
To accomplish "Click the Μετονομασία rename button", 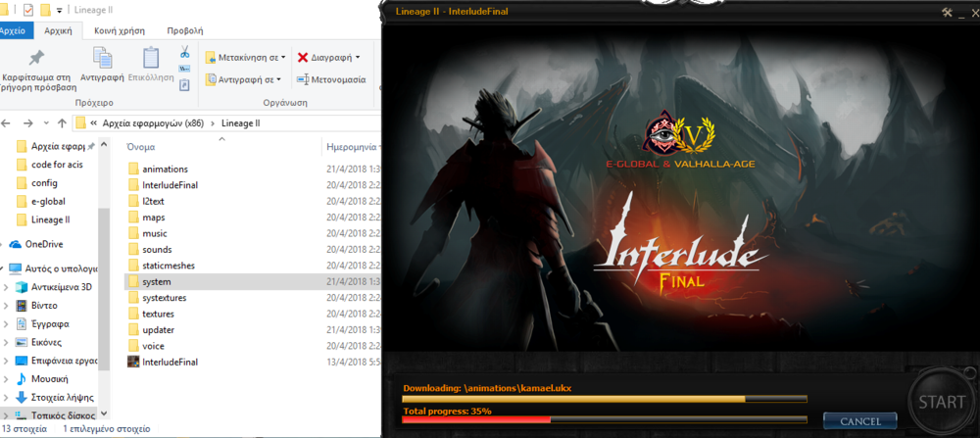I will 331,80.
